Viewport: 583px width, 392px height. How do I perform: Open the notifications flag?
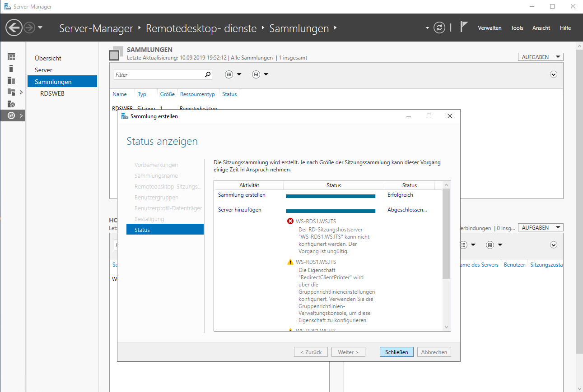pyautogui.click(x=464, y=27)
